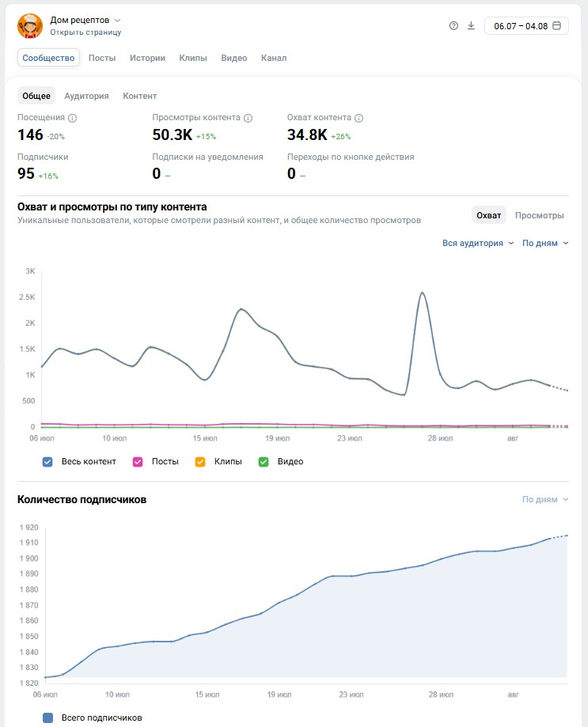Viewport: 588px width, 727px height.
Task: Switch the chart to Просмотры
Action: [x=539, y=215]
